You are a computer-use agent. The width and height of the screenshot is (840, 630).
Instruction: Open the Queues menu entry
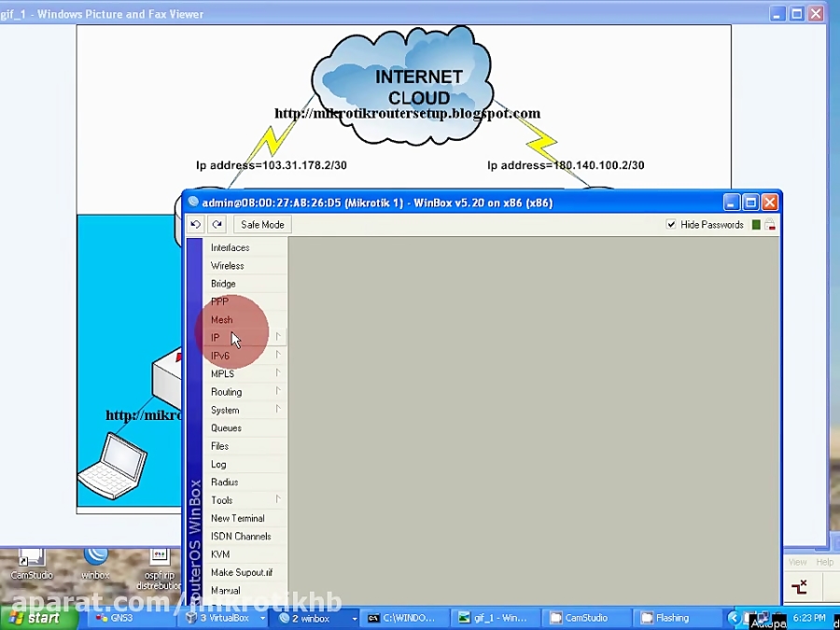(x=227, y=428)
